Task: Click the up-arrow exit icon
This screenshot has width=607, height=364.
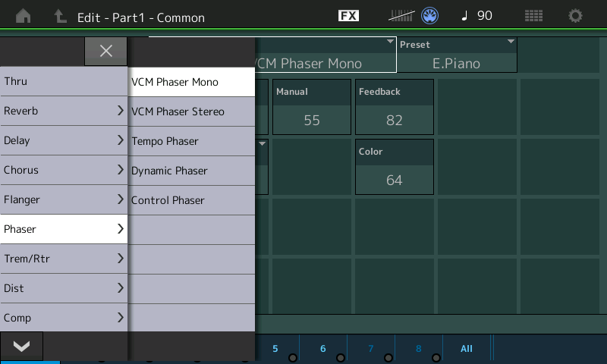Action: [59, 16]
